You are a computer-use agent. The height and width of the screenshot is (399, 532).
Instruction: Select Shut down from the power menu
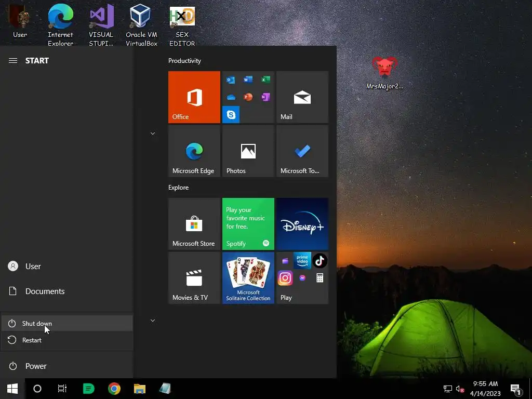pos(67,323)
